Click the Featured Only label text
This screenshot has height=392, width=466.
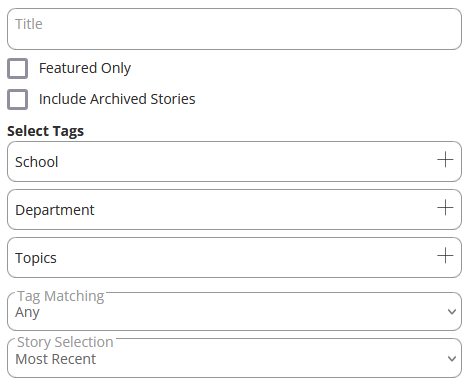pyautogui.click(x=85, y=68)
